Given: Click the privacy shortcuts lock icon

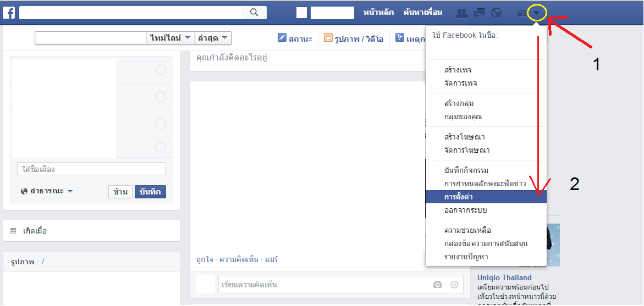Looking at the screenshot, I should coord(521,13).
